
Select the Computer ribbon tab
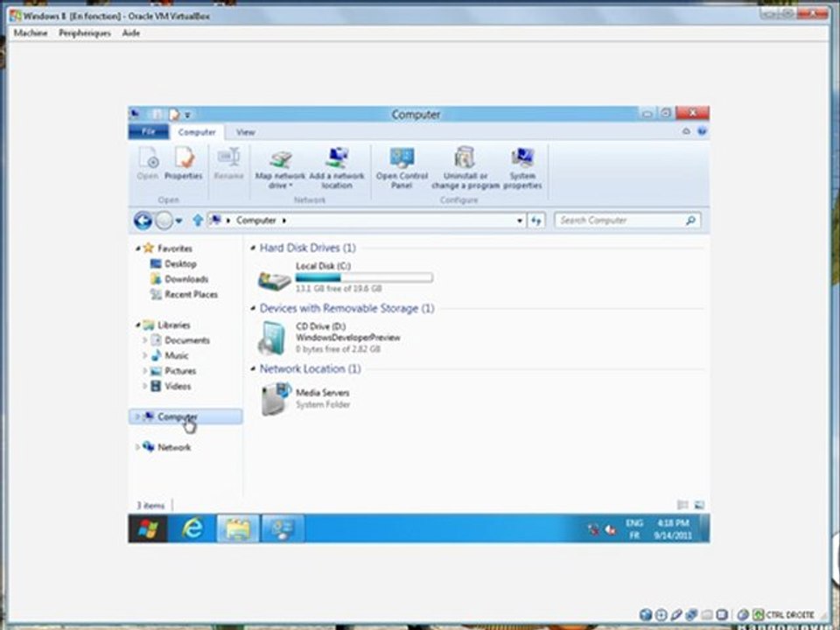point(197,132)
